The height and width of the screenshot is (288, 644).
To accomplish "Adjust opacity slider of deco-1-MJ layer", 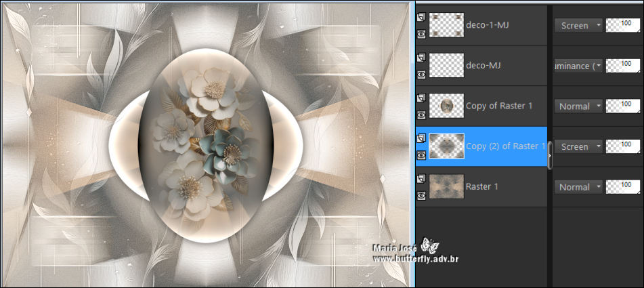I will pos(622,26).
